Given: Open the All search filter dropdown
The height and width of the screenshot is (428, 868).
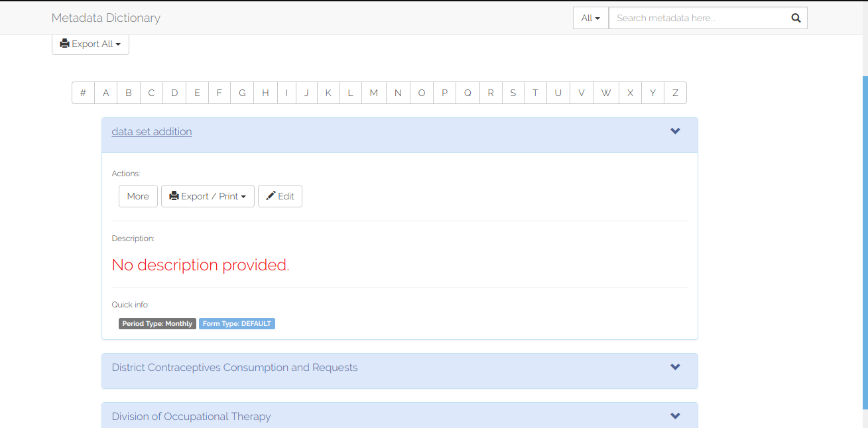Looking at the screenshot, I should (590, 18).
